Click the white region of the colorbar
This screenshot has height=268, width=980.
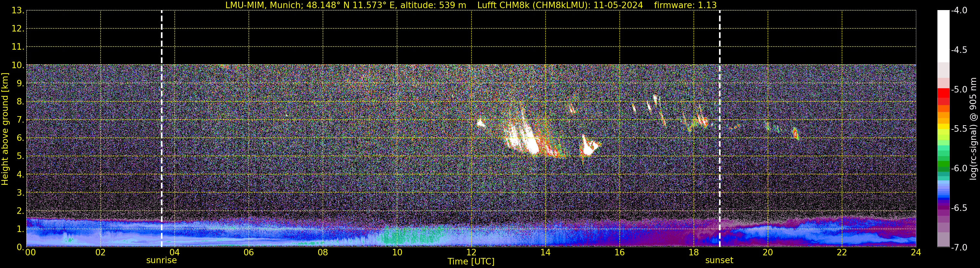[944, 36]
